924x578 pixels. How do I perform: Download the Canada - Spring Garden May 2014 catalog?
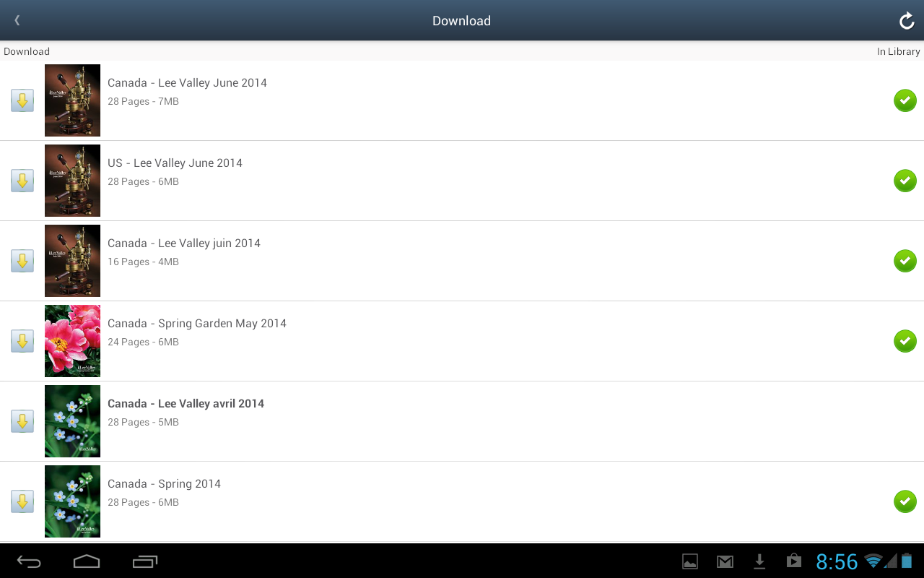pyautogui.click(x=22, y=341)
